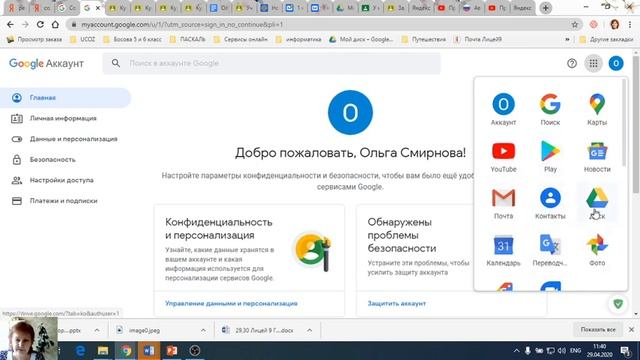This screenshot has height=360, width=640.
Task: Open the Фото photos app icon
Action: point(597,250)
